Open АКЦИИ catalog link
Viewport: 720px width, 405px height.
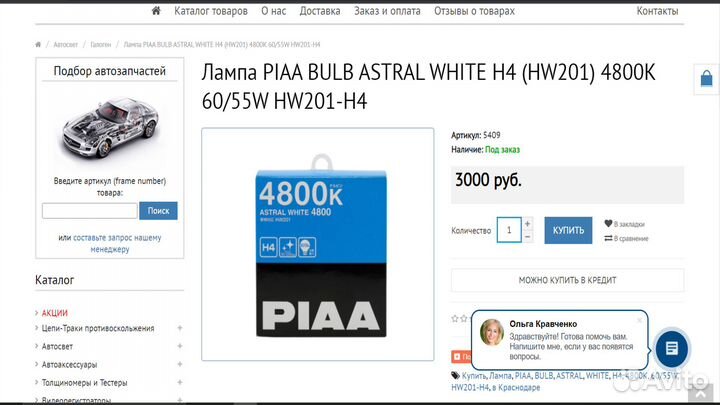(55, 313)
